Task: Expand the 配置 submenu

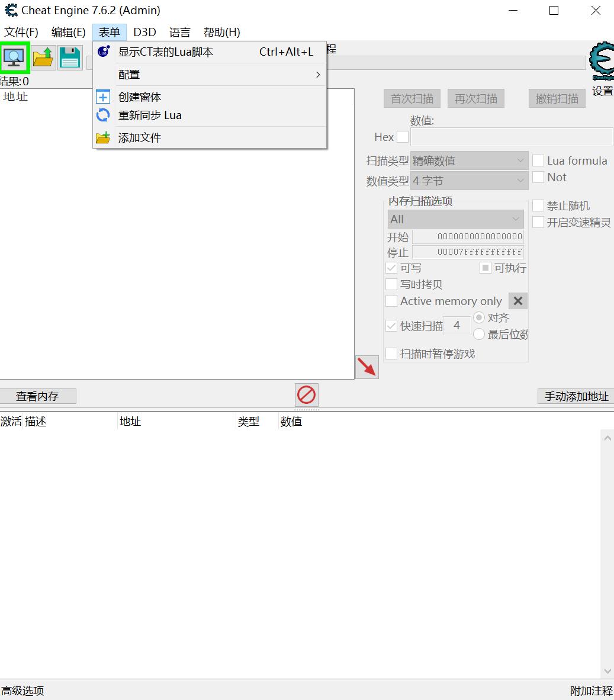Action: coord(210,75)
